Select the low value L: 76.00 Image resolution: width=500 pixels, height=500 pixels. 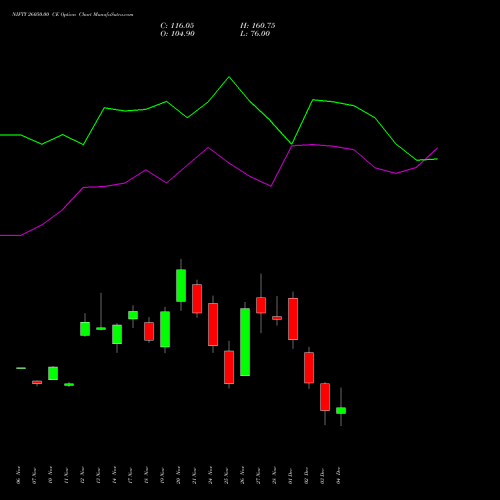pos(255,34)
